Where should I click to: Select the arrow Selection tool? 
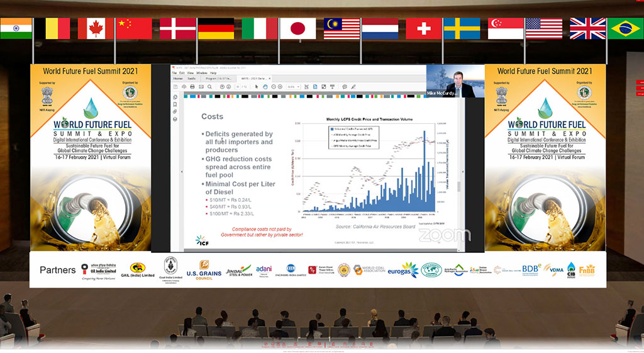[x=257, y=87]
